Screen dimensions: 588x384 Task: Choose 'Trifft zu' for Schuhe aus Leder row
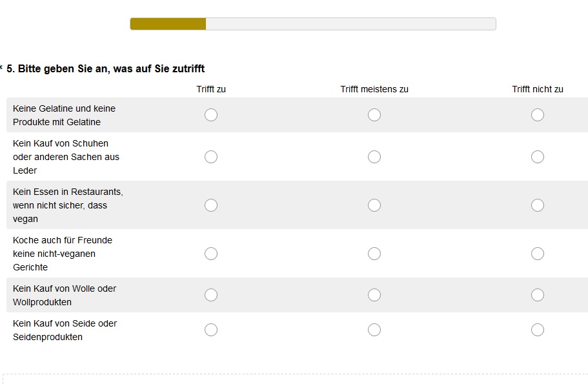point(211,157)
